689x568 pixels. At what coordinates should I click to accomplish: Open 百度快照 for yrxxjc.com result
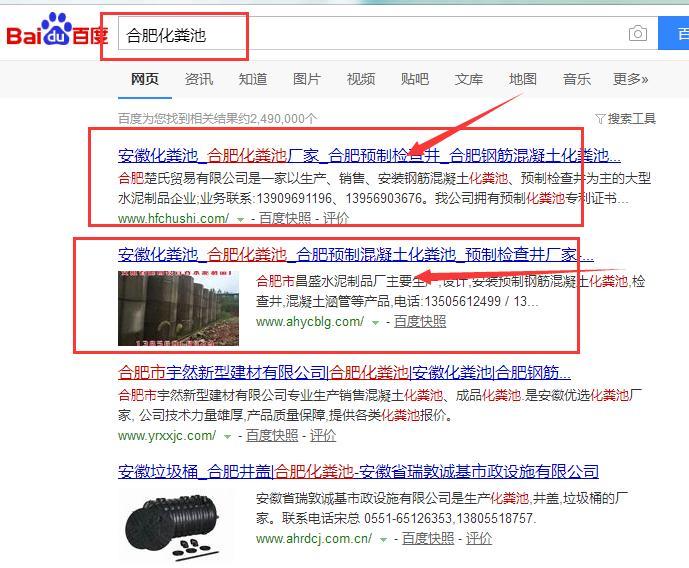[x=272, y=436]
